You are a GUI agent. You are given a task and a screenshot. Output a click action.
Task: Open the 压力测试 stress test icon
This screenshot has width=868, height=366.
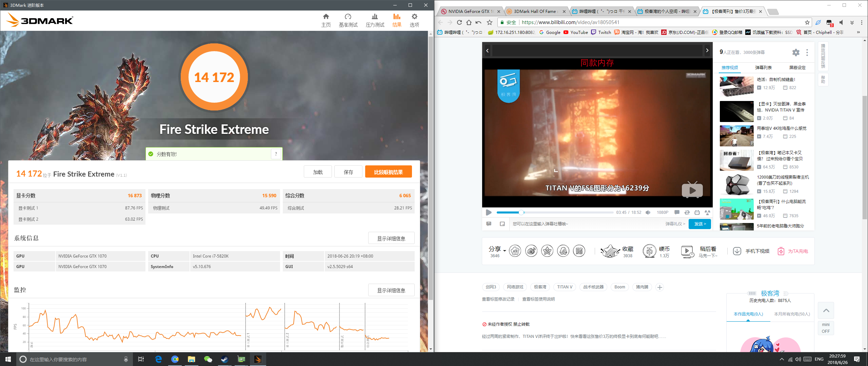pos(375,17)
